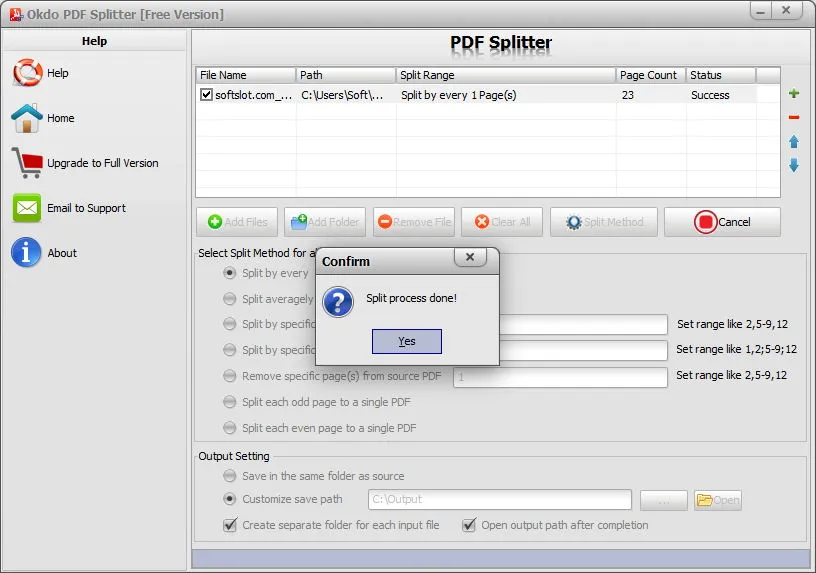Close the Confirm dialog
The image size is (816, 573).
tap(470, 257)
